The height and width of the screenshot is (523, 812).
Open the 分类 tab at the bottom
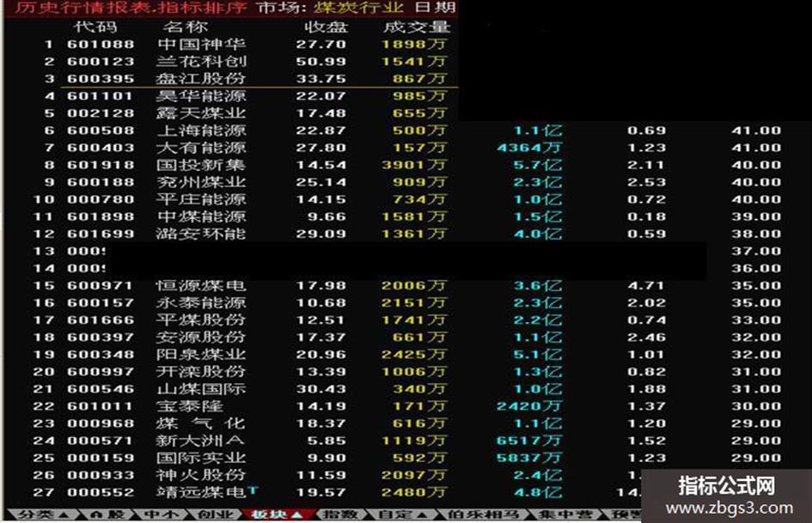click(43, 514)
